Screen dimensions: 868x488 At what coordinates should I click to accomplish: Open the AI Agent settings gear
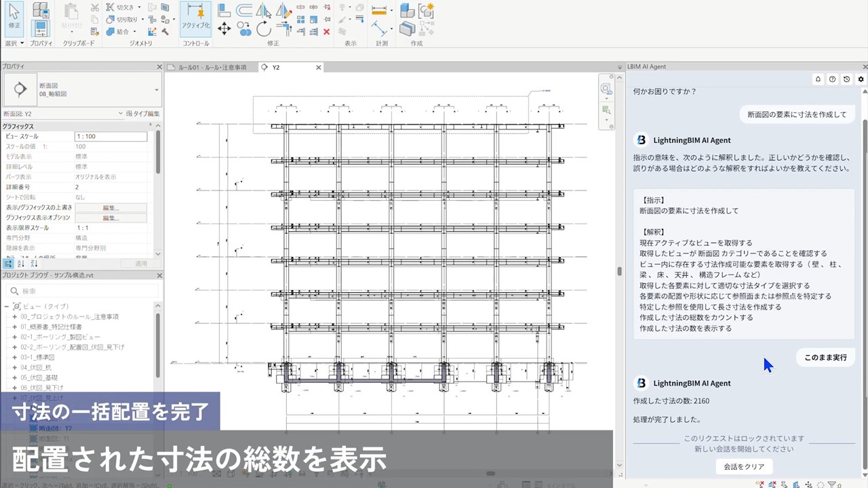click(861, 79)
